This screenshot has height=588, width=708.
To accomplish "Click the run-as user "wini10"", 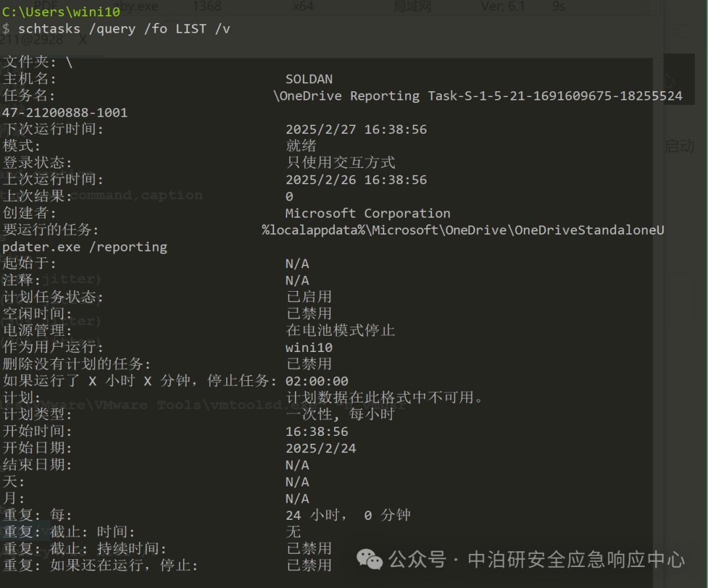I will click(x=309, y=347).
